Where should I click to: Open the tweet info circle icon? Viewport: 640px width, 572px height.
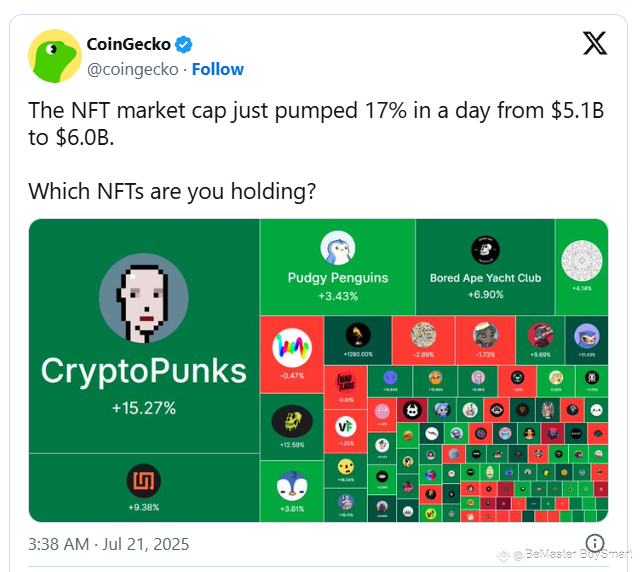[595, 543]
